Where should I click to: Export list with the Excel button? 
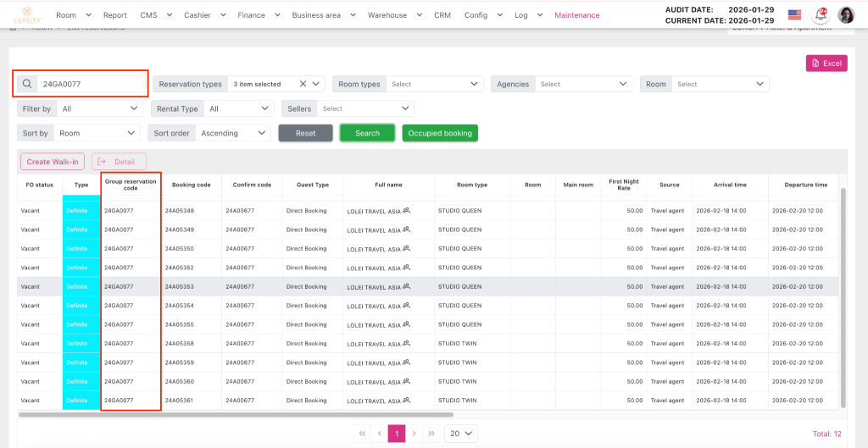(x=826, y=64)
